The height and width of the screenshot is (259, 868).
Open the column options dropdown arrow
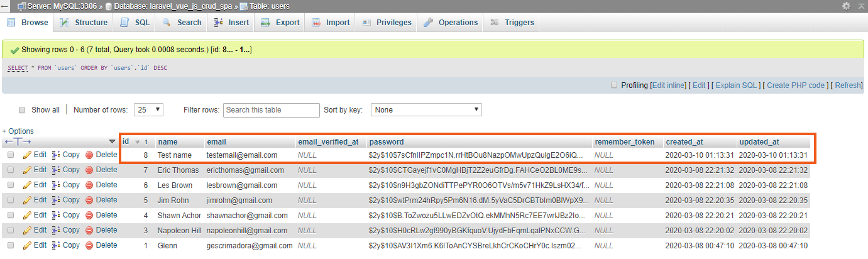click(113, 141)
